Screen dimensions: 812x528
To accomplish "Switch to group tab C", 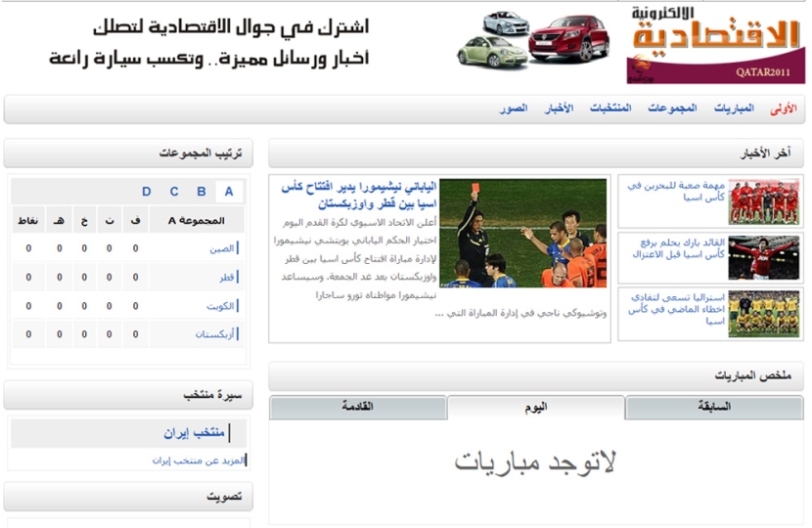I will (174, 192).
